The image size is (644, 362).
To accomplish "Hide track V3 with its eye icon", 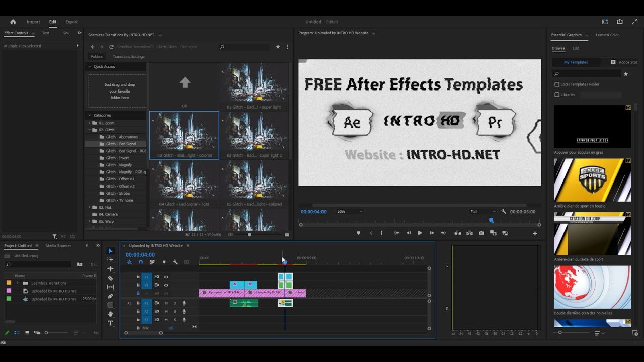I will pyautogui.click(x=166, y=277).
